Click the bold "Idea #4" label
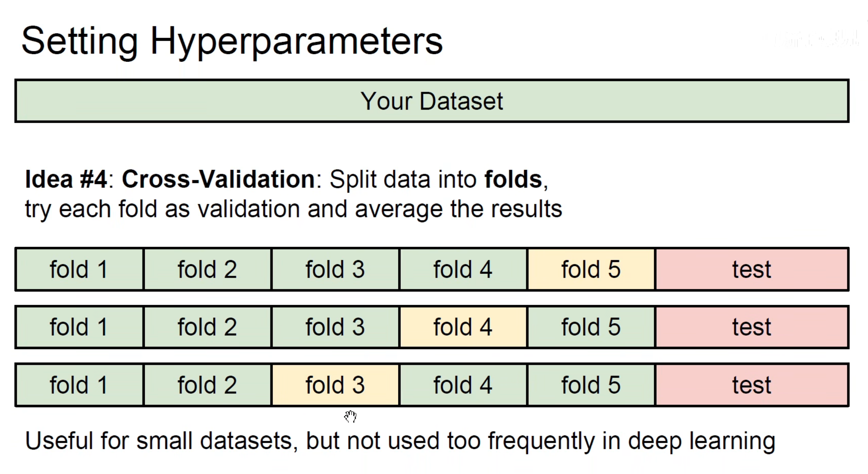The image size is (868, 474). tap(66, 179)
